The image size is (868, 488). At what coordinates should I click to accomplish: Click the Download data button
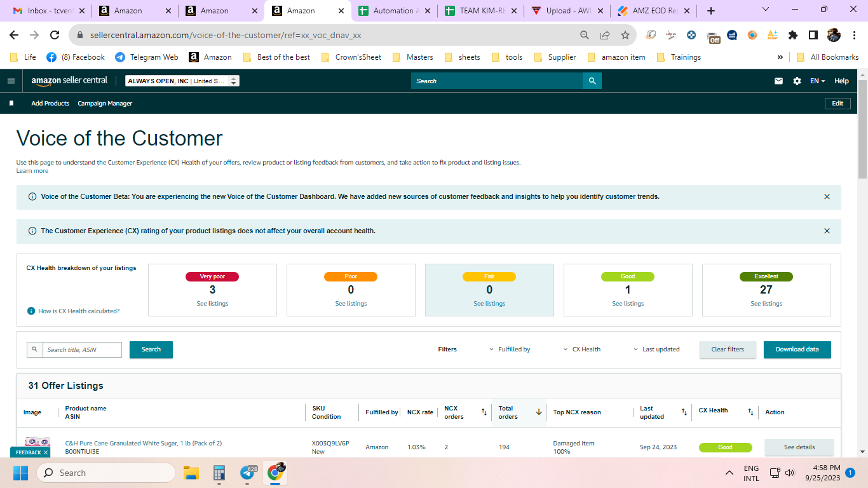point(797,349)
